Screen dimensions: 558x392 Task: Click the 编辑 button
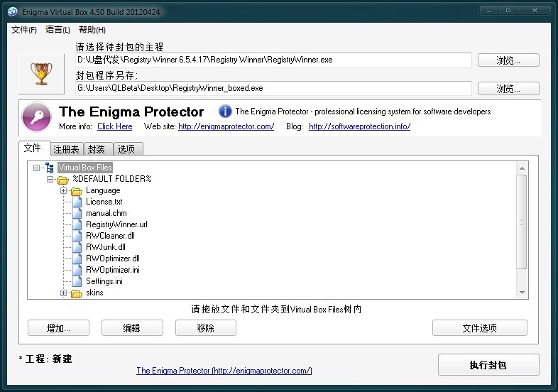pyautogui.click(x=132, y=328)
